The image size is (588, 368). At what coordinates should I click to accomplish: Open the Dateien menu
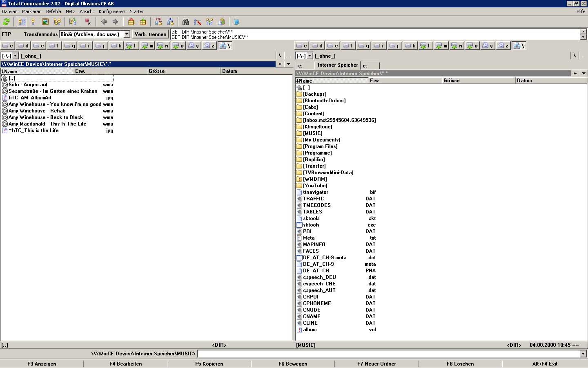tap(10, 11)
